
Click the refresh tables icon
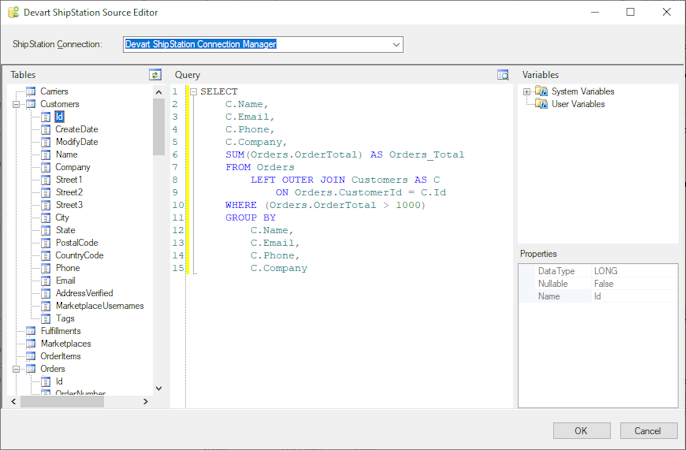coord(155,75)
